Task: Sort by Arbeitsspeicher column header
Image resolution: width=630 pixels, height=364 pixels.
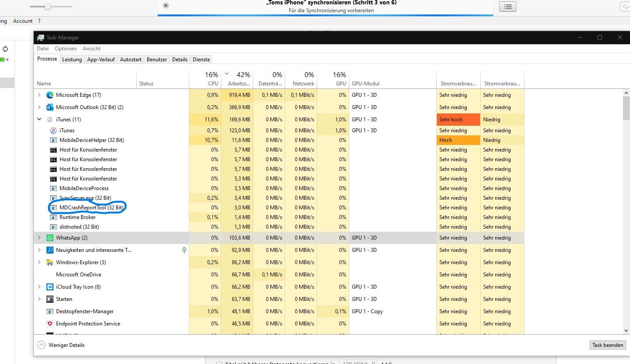Action: coord(237,79)
